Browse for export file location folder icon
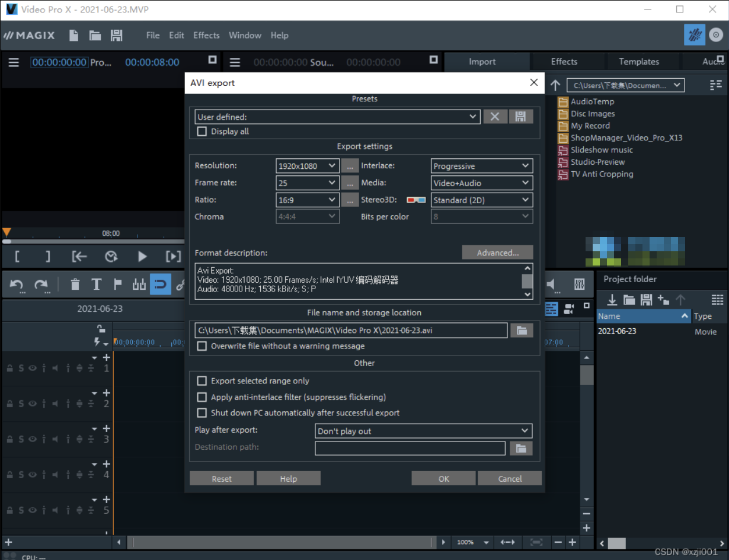729x560 pixels. point(522,331)
